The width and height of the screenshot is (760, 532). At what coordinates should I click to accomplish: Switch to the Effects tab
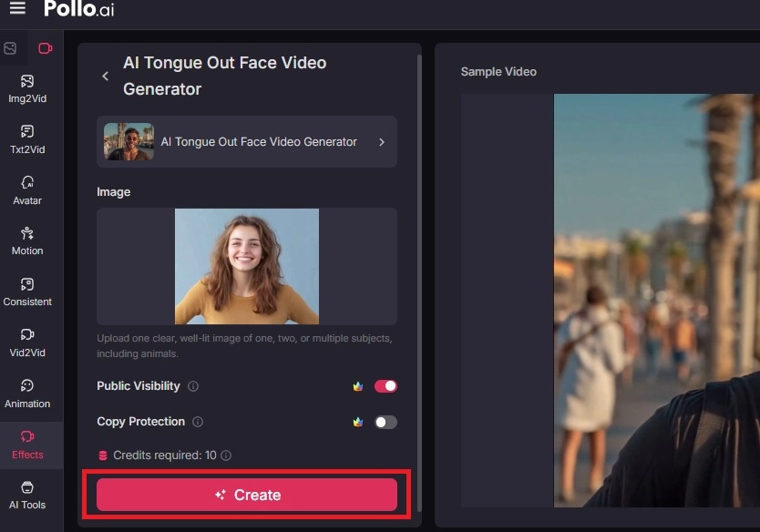[x=27, y=445]
